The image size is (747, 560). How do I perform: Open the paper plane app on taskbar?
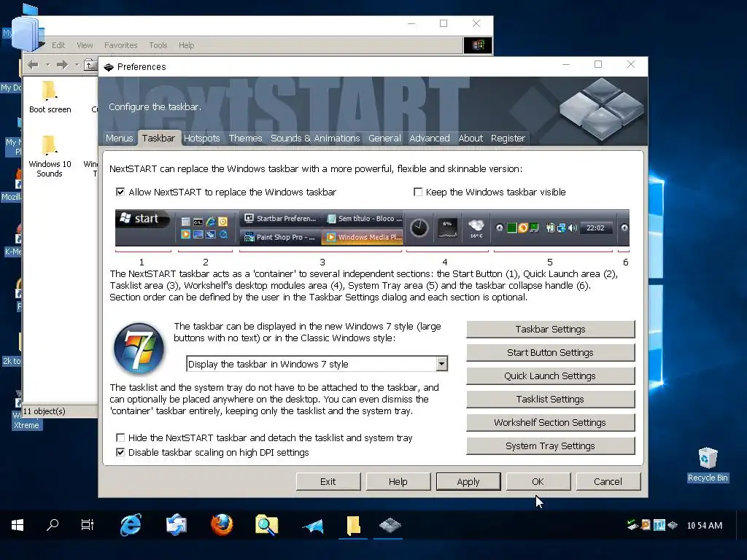click(312, 525)
